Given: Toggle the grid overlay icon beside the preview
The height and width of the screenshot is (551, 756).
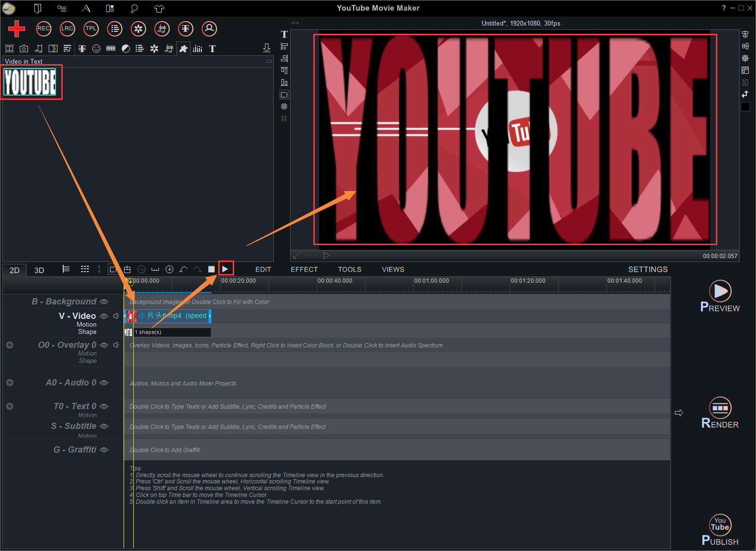Looking at the screenshot, I should pyautogui.click(x=284, y=107).
